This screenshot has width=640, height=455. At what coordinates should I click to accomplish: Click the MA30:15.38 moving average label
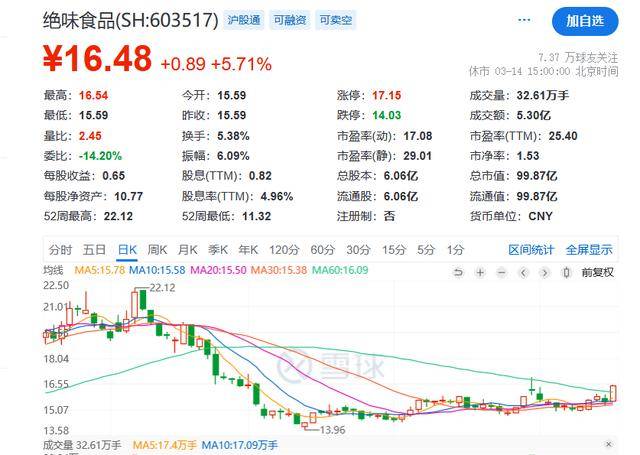(279, 270)
